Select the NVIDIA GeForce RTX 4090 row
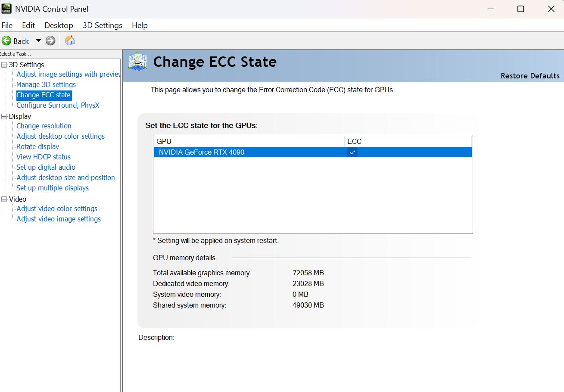Image resolution: width=564 pixels, height=392 pixels. coord(313,152)
